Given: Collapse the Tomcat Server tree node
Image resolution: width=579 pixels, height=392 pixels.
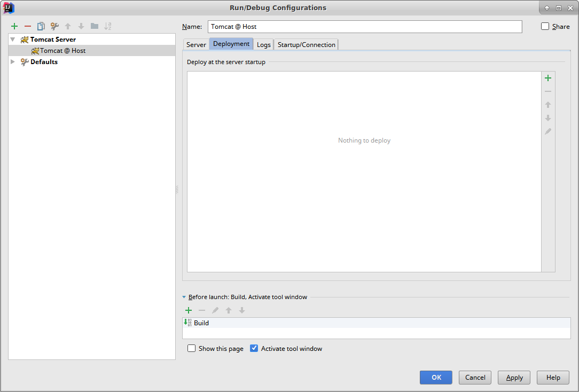Looking at the screenshot, I should (x=13, y=40).
